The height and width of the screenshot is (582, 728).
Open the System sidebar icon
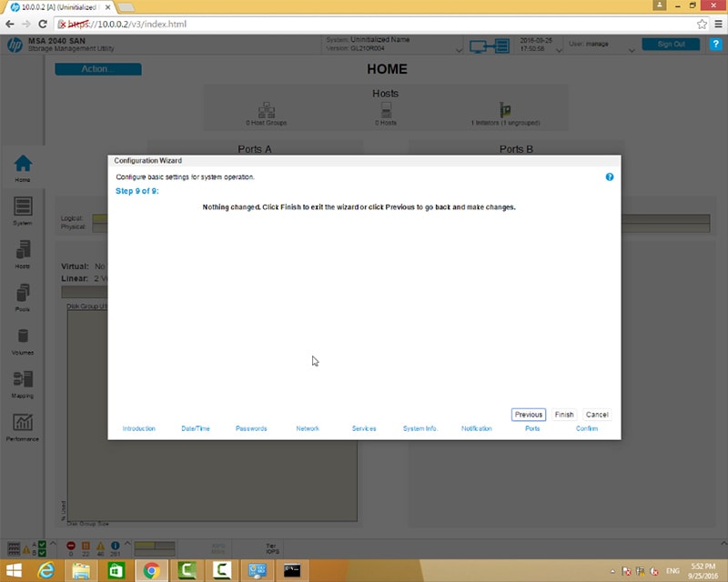pyautogui.click(x=23, y=211)
